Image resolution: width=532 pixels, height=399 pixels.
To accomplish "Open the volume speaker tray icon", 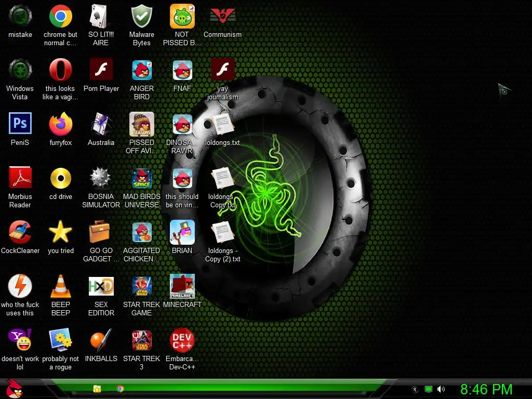I will tap(441, 389).
